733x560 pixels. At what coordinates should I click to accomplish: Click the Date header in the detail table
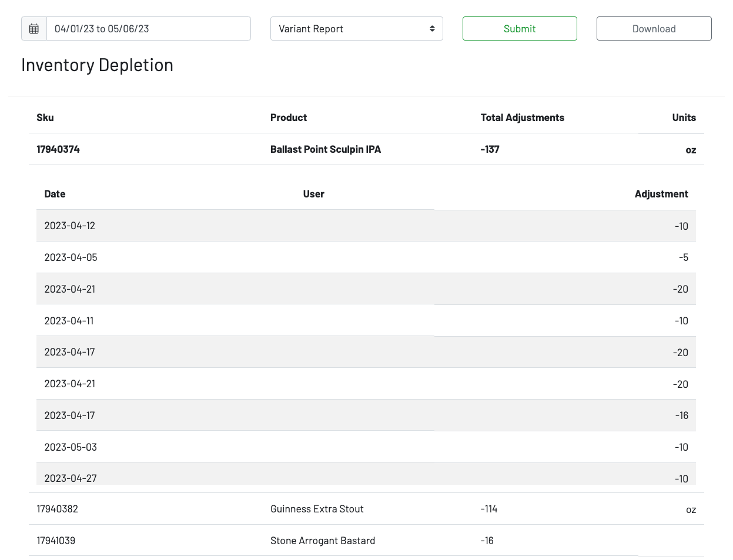55,194
